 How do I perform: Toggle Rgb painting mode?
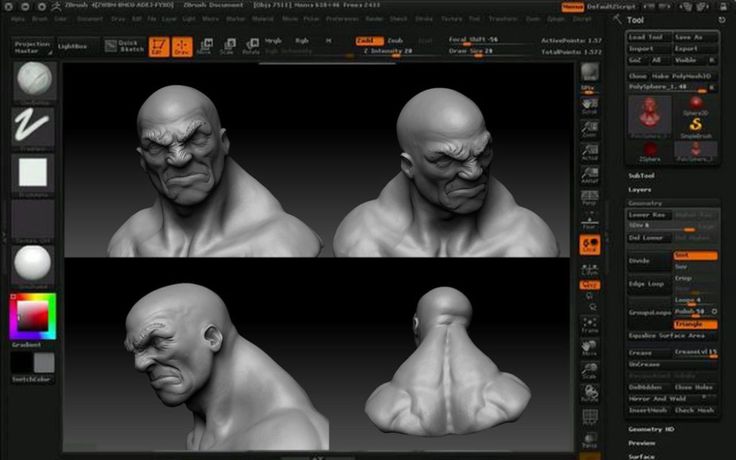(302, 41)
